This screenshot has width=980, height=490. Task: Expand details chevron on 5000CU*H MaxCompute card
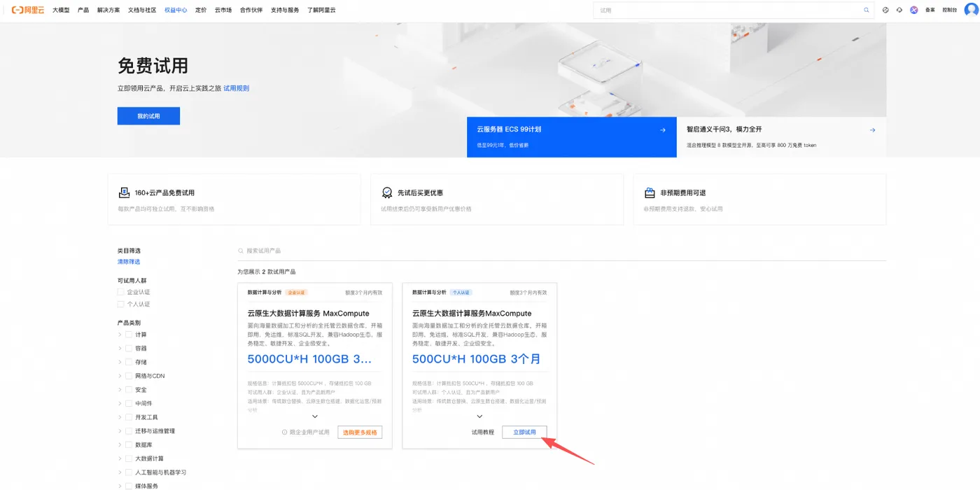click(315, 416)
